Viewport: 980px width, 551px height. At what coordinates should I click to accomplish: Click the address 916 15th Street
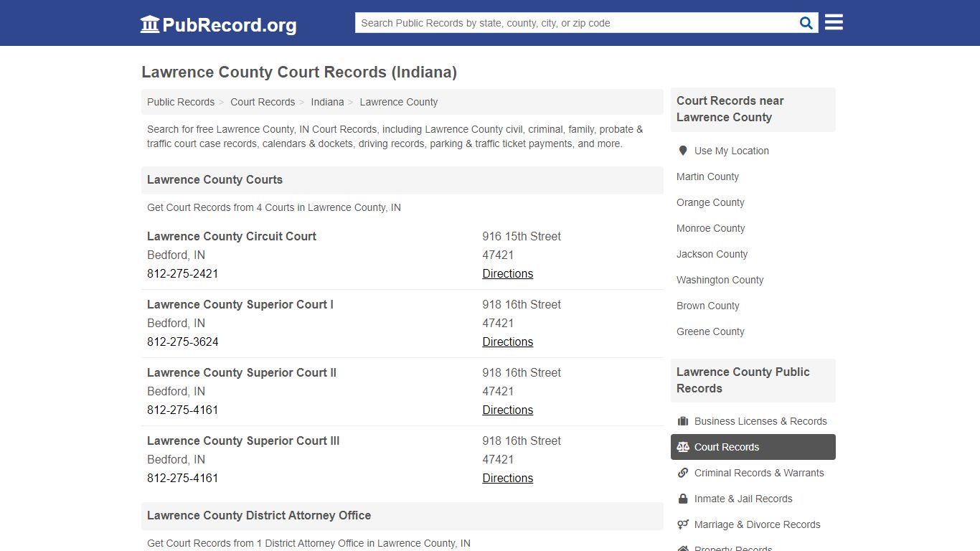[522, 236]
